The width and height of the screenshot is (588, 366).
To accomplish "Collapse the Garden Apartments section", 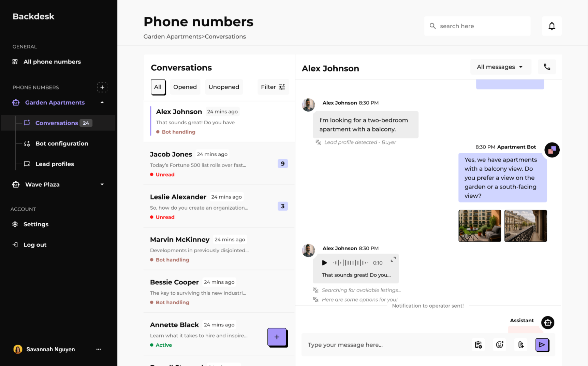I will (102, 102).
